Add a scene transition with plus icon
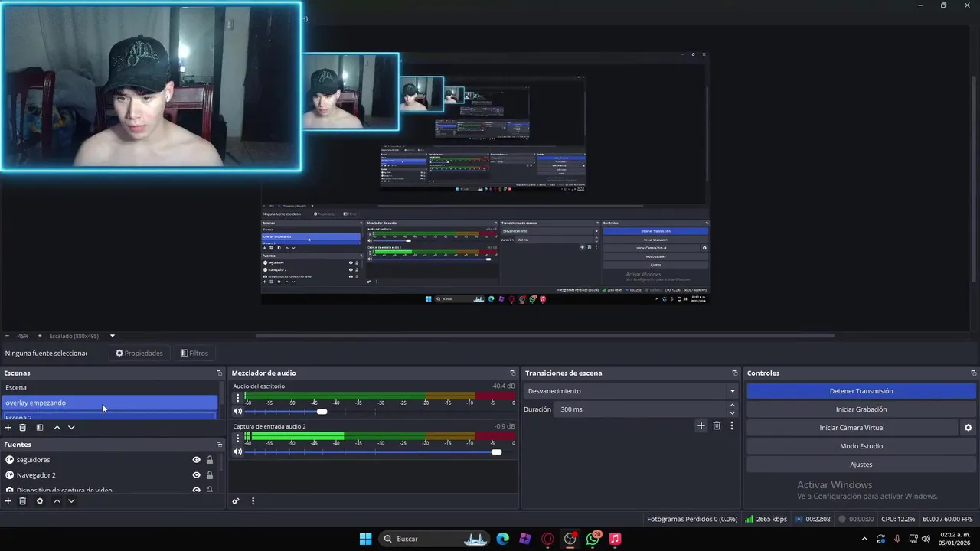This screenshot has height=551, width=980. (x=701, y=425)
